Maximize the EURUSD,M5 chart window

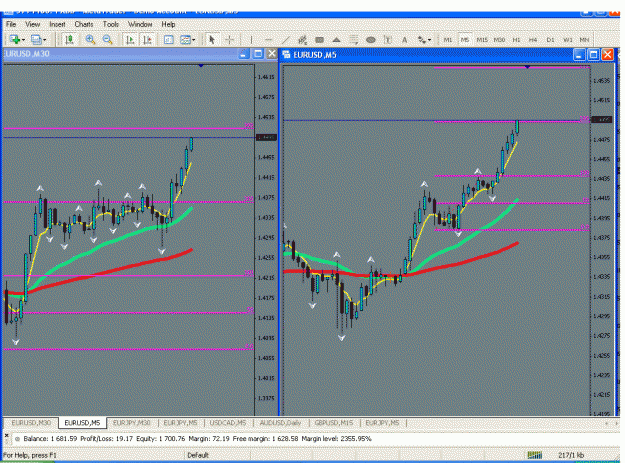(x=594, y=55)
